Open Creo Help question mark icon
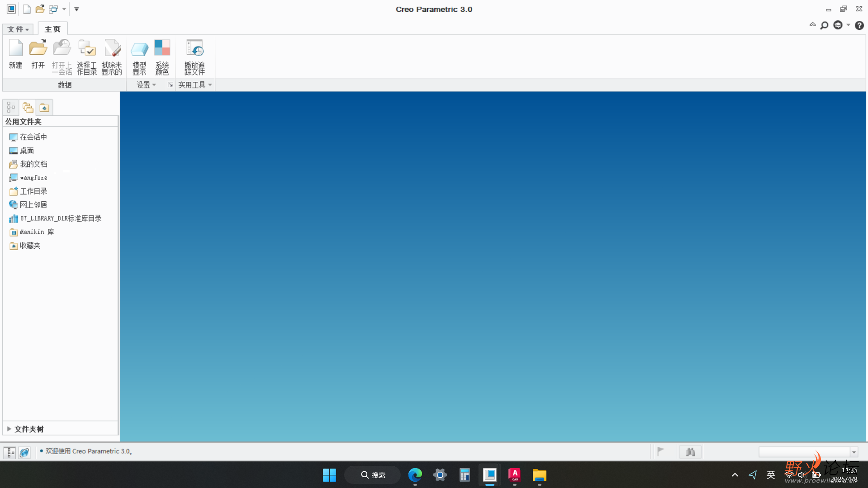The width and height of the screenshot is (868, 488). click(x=859, y=25)
